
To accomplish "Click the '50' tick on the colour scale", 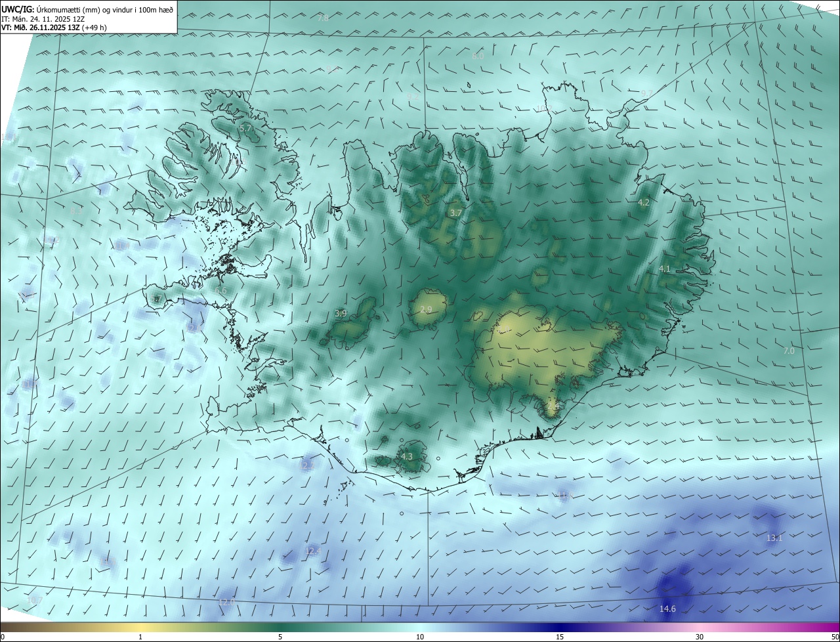I will coord(835,637).
